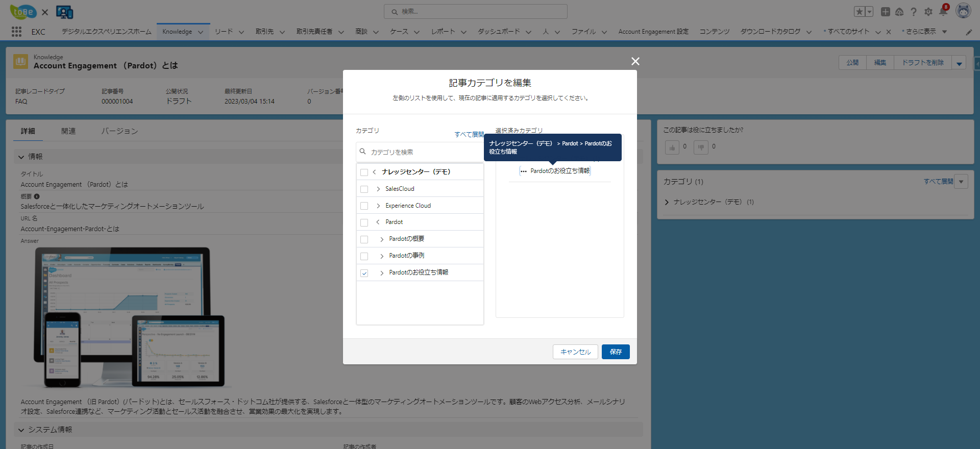Close the category edit dialog with X

tap(635, 61)
